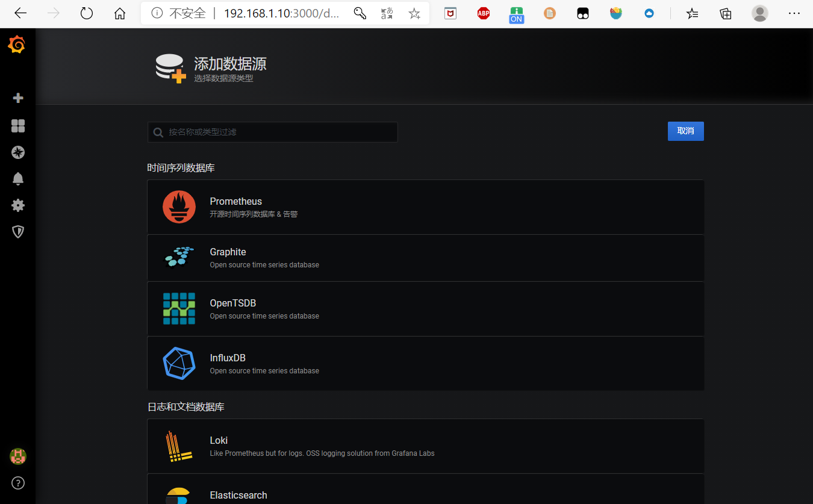Viewport: 813px width, 504px height.
Task: Go back with the browser back arrow
Action: point(20,13)
